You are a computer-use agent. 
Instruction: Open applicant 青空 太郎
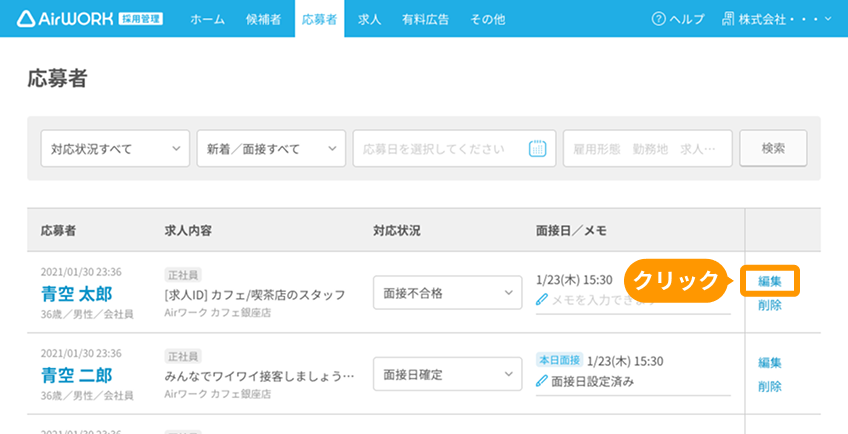click(77, 294)
